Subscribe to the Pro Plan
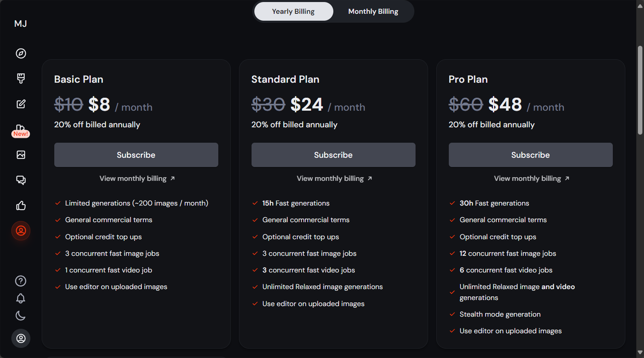 coord(531,155)
